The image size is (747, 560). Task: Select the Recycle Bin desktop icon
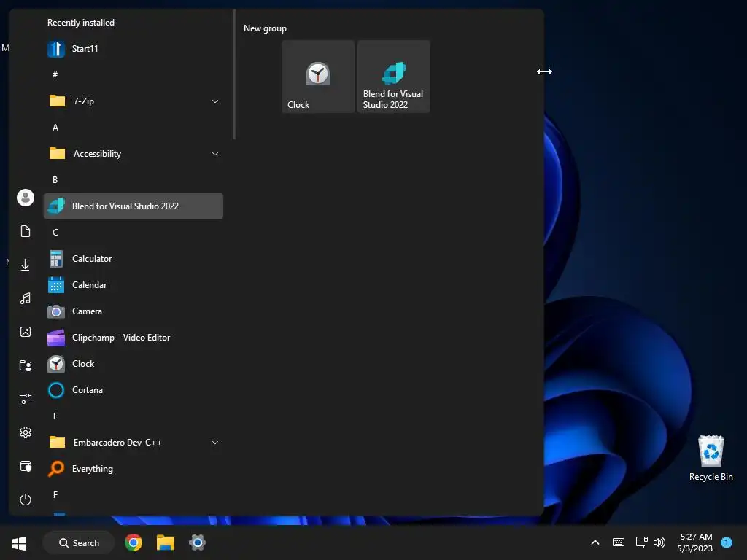(711, 458)
